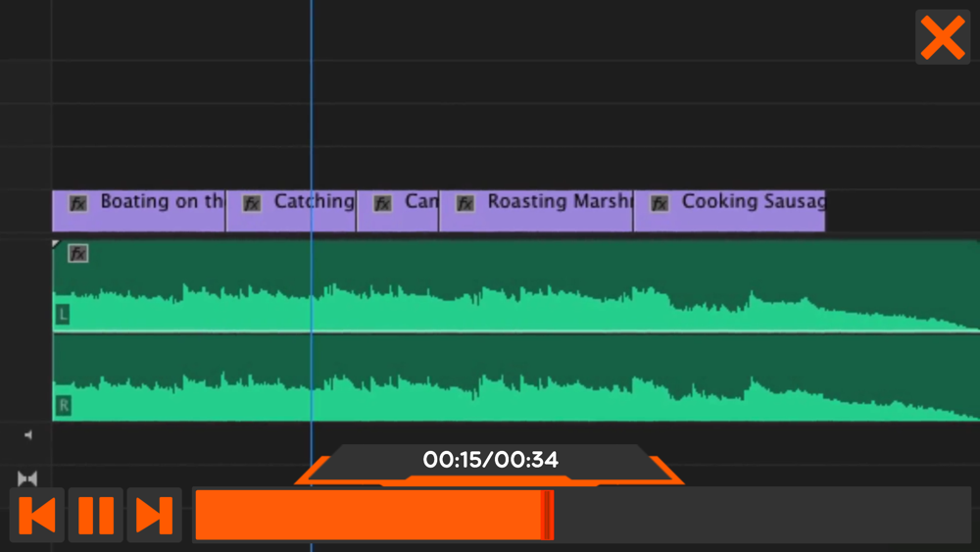This screenshot has height=552, width=980.
Task: Click the left channel L label
Action: (63, 315)
